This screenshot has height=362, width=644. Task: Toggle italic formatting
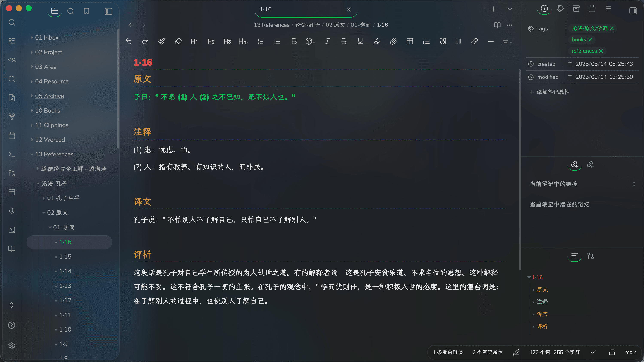[x=327, y=41]
